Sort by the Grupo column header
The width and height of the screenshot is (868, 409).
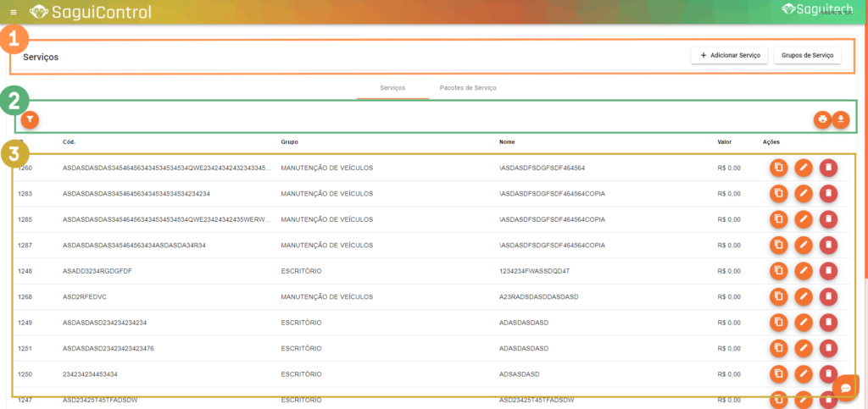[x=289, y=141]
